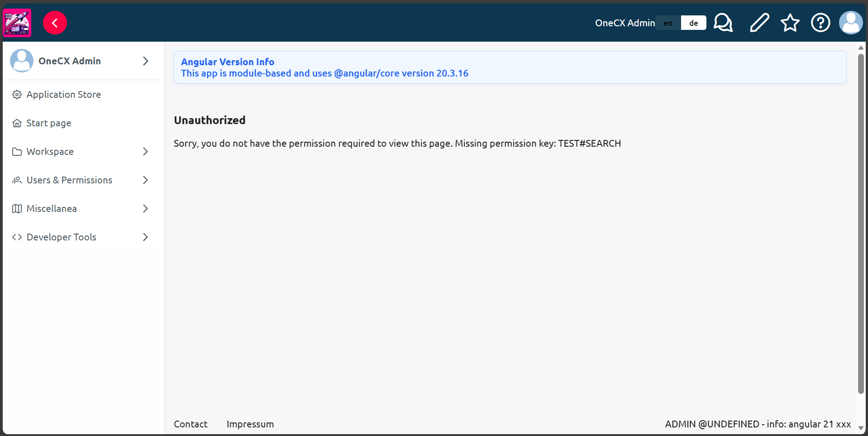Open the Impressum page
868x436 pixels.
(x=250, y=424)
